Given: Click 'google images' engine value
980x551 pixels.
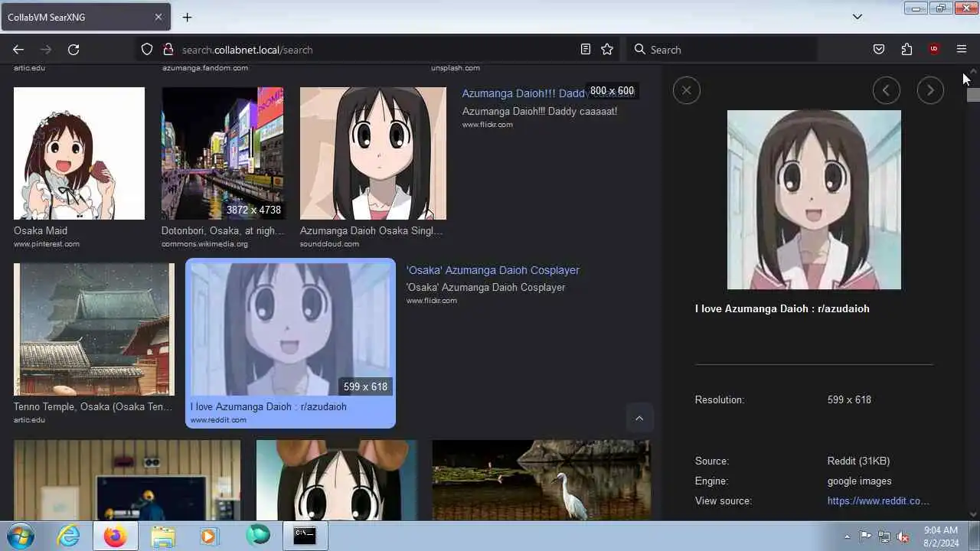Looking at the screenshot, I should pyautogui.click(x=859, y=481).
